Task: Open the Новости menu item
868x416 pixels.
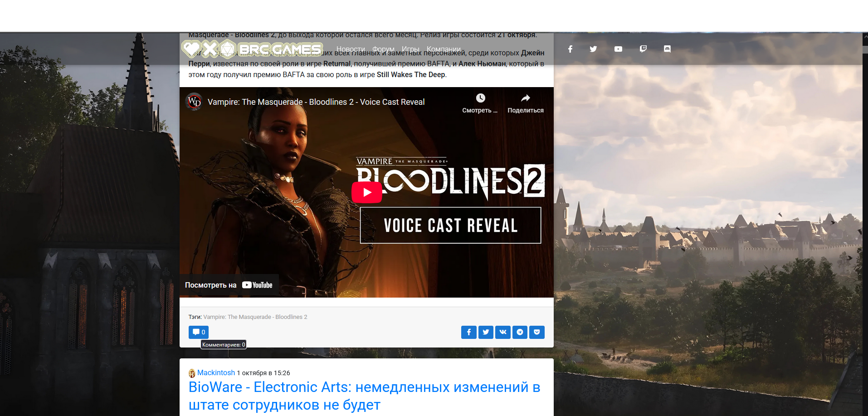Action: 350,49
